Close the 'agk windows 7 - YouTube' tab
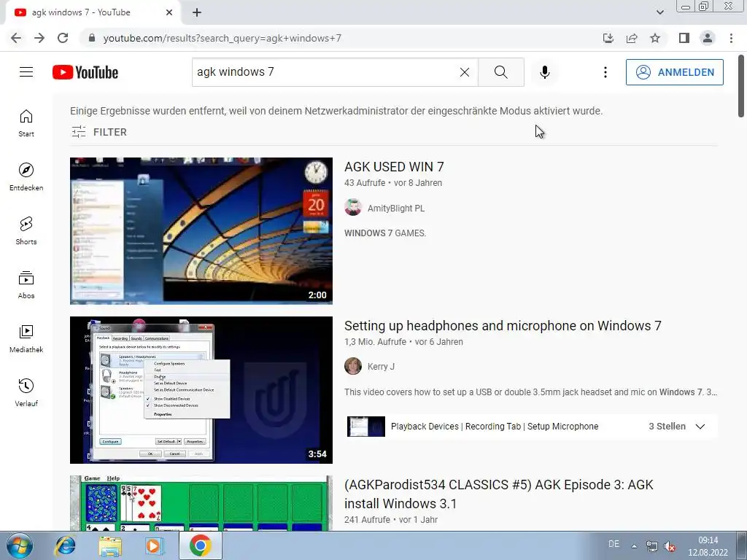Viewport: 747px width, 560px height. pos(169,12)
